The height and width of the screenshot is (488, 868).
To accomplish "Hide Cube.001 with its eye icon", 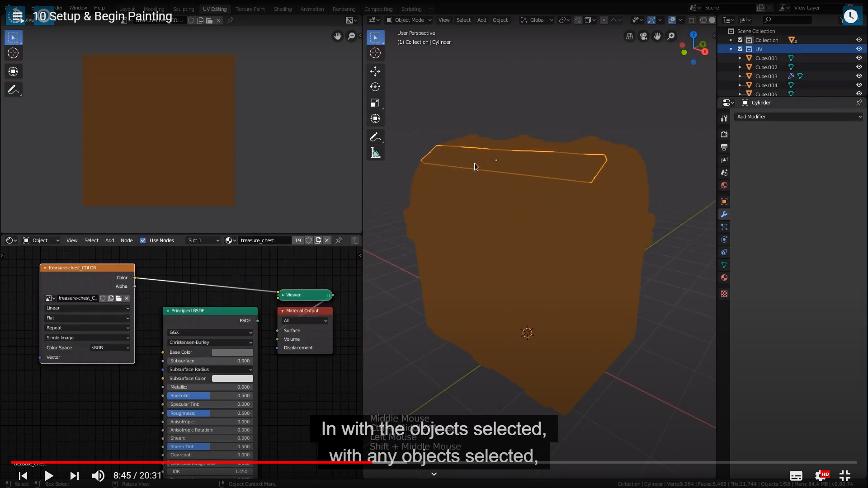I will (x=859, y=58).
